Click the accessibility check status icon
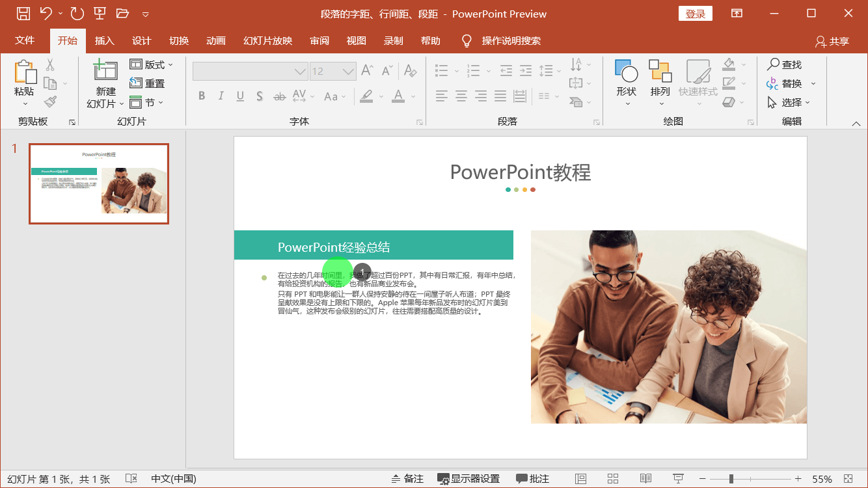 tap(131, 479)
